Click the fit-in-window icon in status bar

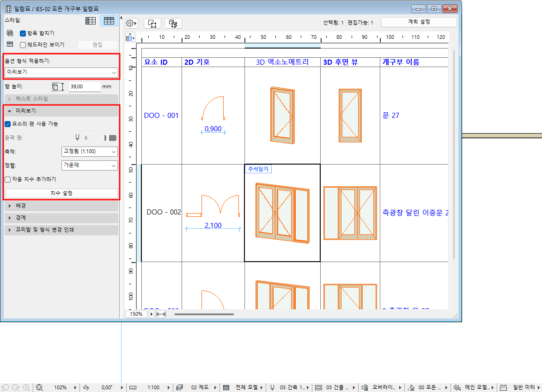[x=39, y=387]
